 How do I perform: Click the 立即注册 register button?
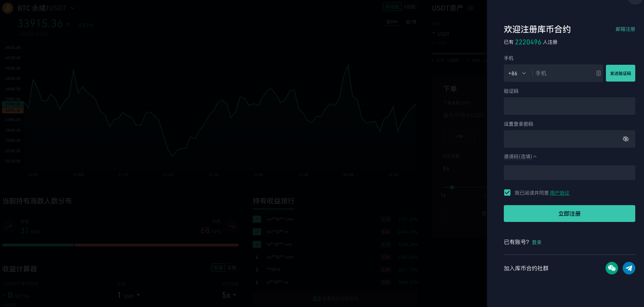tap(569, 214)
